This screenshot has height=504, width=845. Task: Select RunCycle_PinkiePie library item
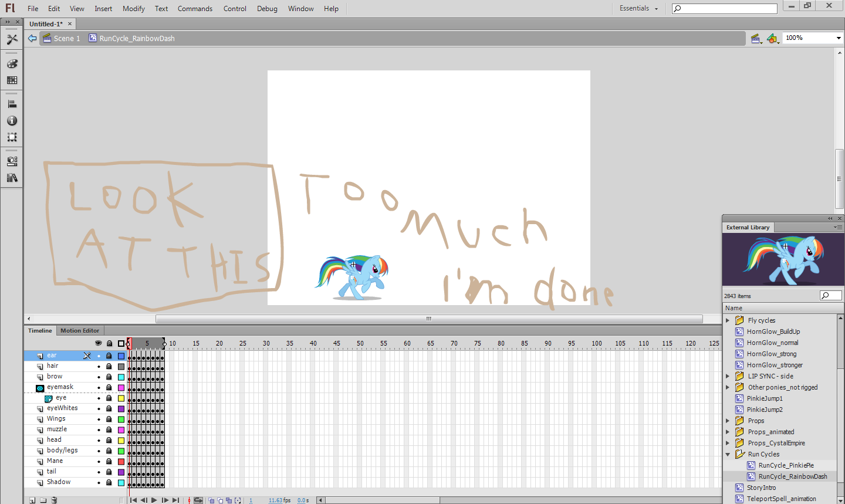coord(786,465)
